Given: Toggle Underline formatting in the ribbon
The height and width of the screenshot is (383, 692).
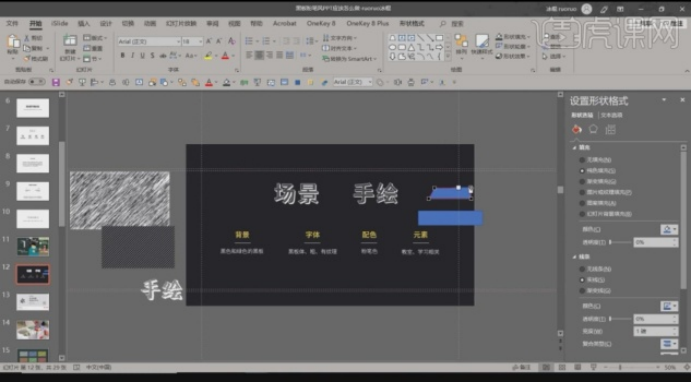Looking at the screenshot, I should pos(142,56).
